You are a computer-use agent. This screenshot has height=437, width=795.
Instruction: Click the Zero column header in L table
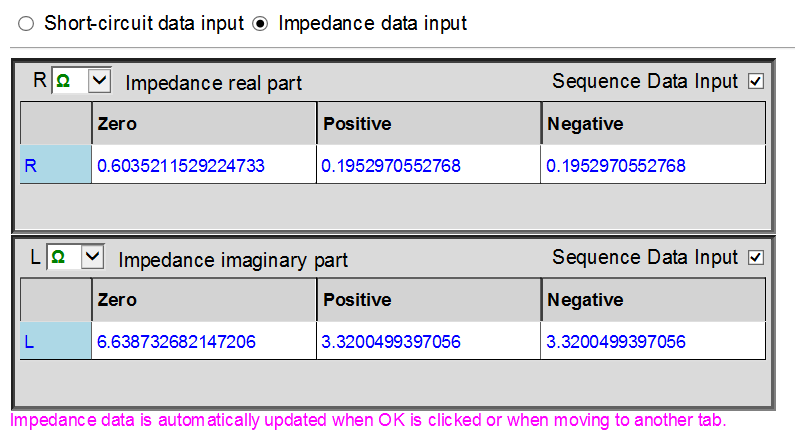[x=203, y=300]
